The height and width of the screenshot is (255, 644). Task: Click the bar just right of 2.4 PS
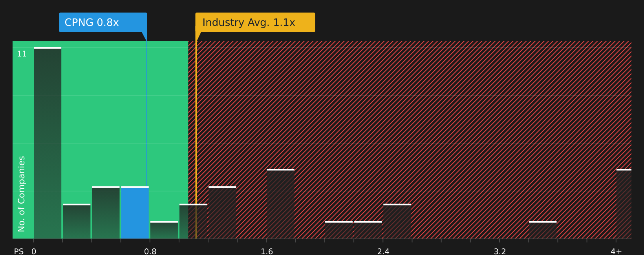tap(397, 221)
